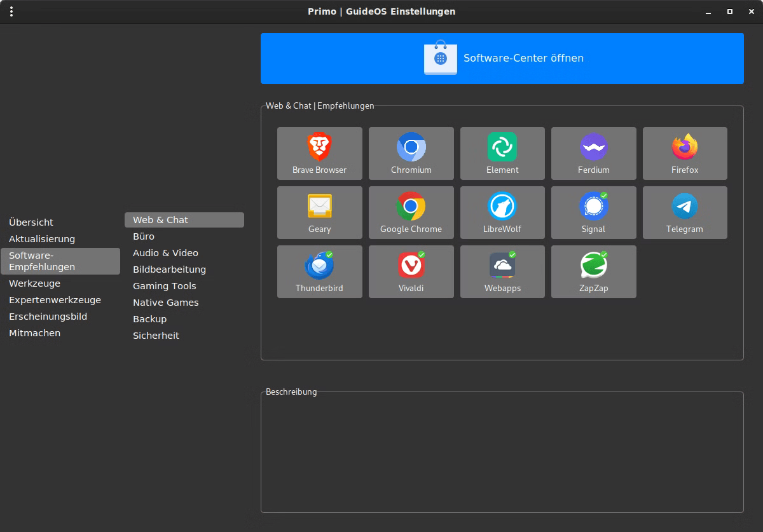The image size is (763, 532).
Task: Switch to the Büro category
Action: click(x=144, y=236)
